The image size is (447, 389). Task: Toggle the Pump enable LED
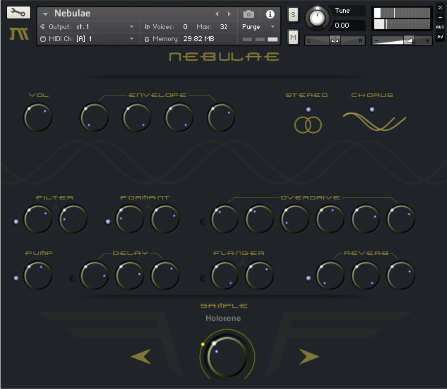pyautogui.click(x=16, y=278)
